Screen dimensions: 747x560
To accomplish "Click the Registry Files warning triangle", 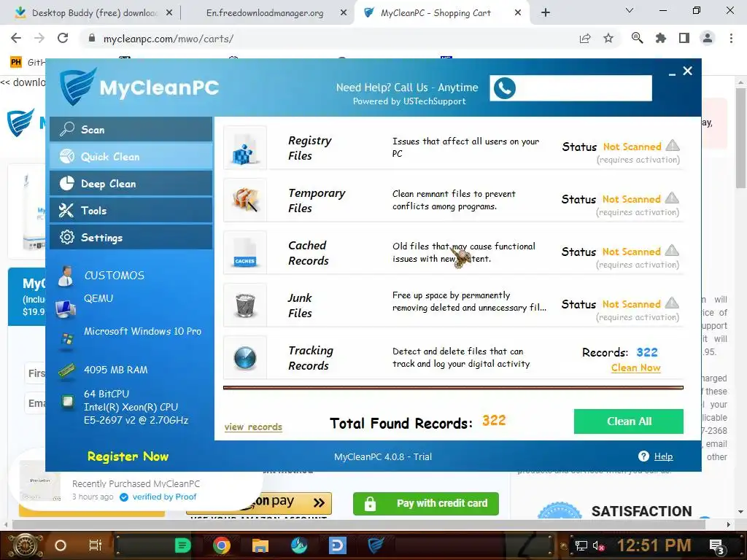I will tap(672, 145).
